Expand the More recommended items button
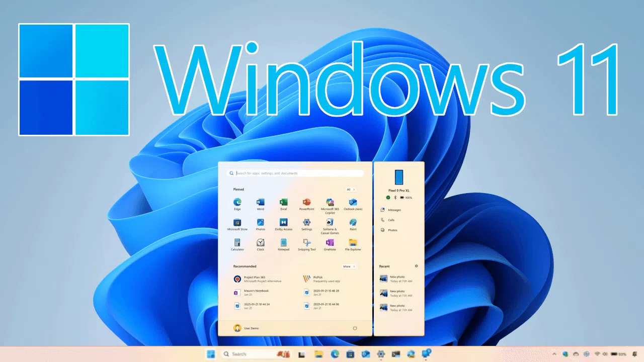 [349, 266]
